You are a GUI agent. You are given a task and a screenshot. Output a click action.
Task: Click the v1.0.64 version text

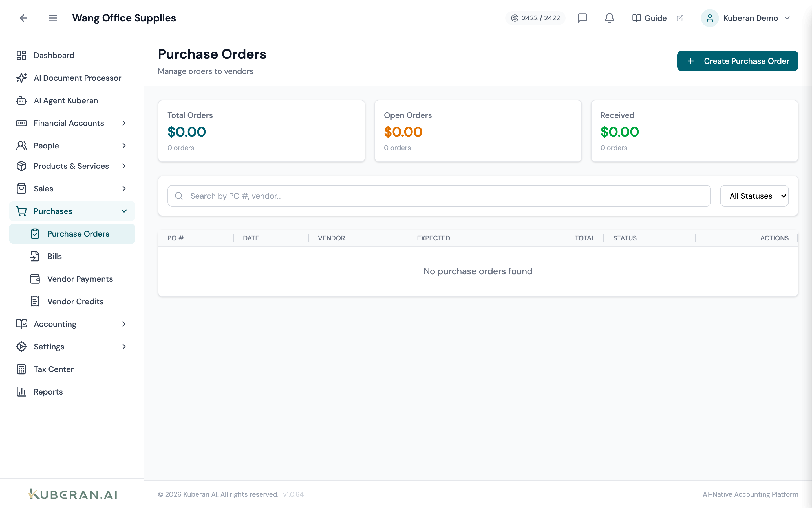pyautogui.click(x=293, y=494)
